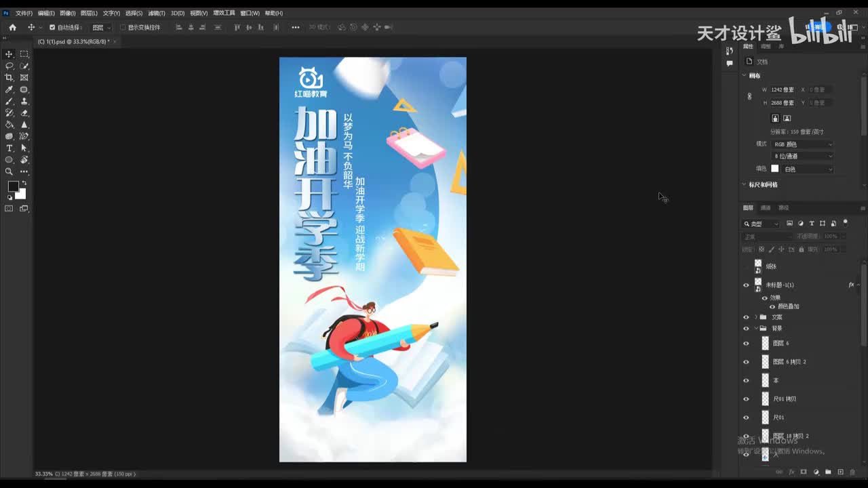Open the collapsed comments panel icon

(x=730, y=63)
